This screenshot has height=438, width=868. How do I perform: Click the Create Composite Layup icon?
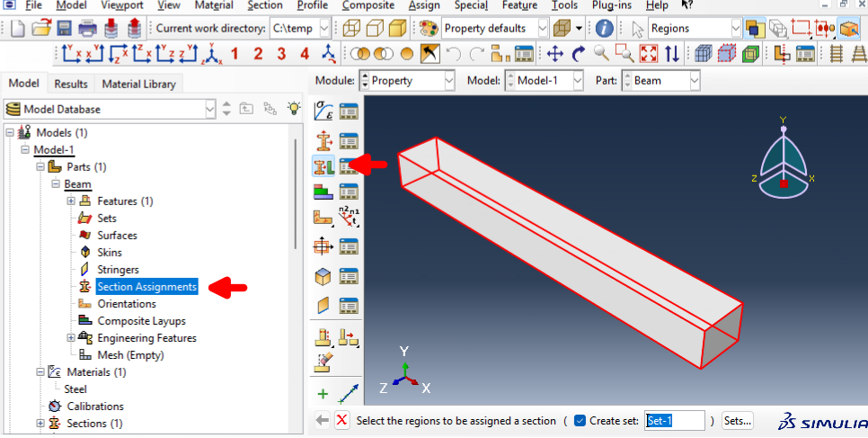(x=323, y=192)
